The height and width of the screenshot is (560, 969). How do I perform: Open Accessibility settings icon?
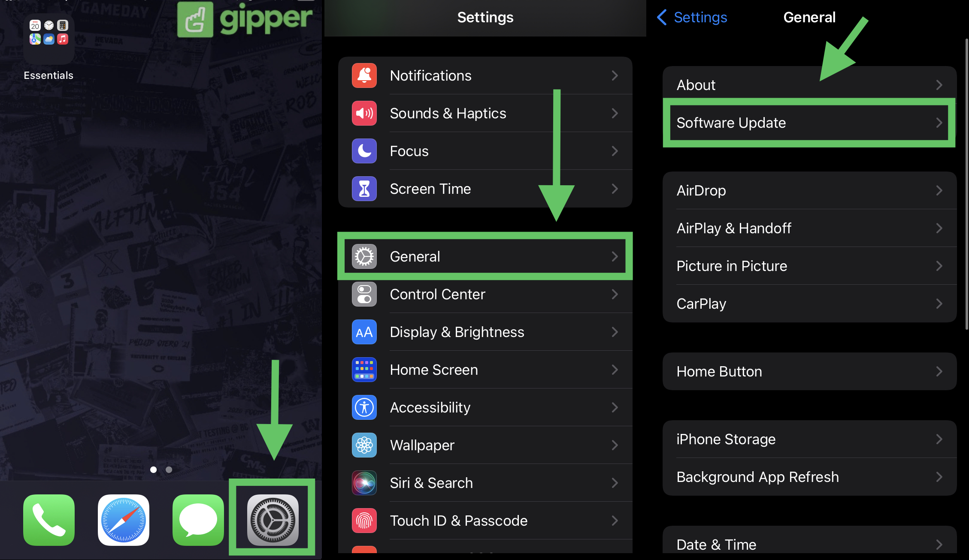click(x=365, y=406)
